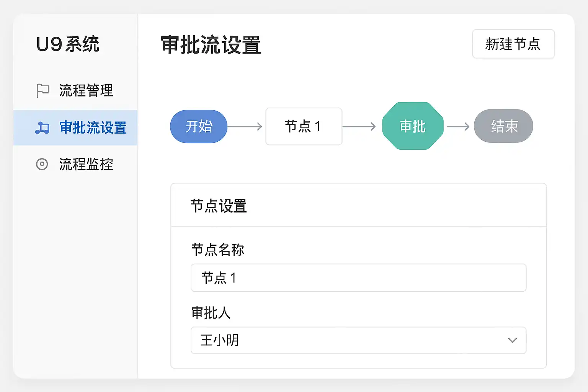
Task: Click the arrow between 审批 and 结束
Action: point(458,126)
